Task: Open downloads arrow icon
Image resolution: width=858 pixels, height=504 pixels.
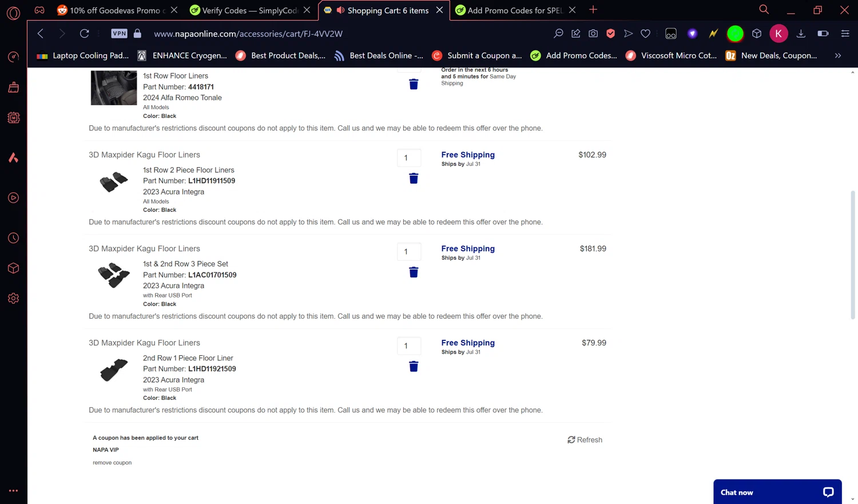Action: tap(801, 34)
